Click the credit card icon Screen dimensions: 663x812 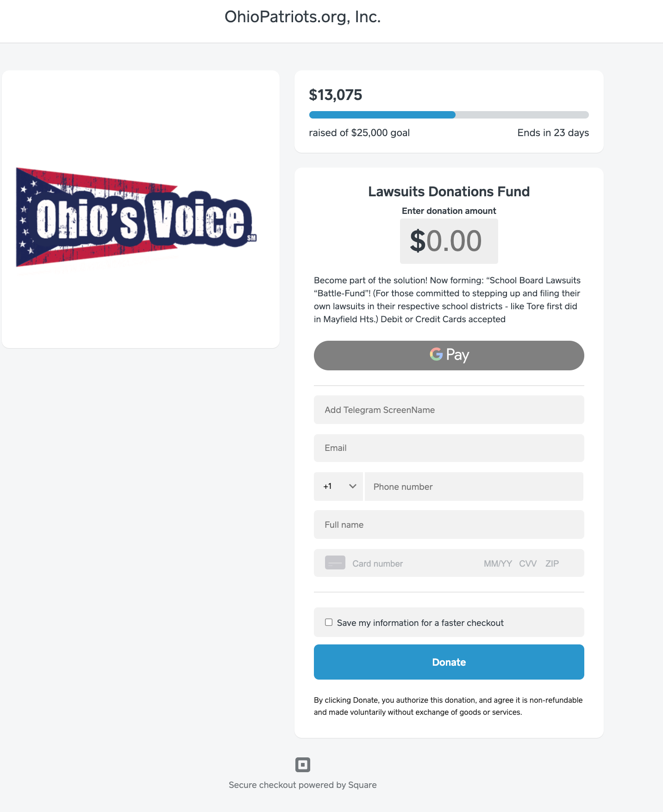(x=335, y=563)
